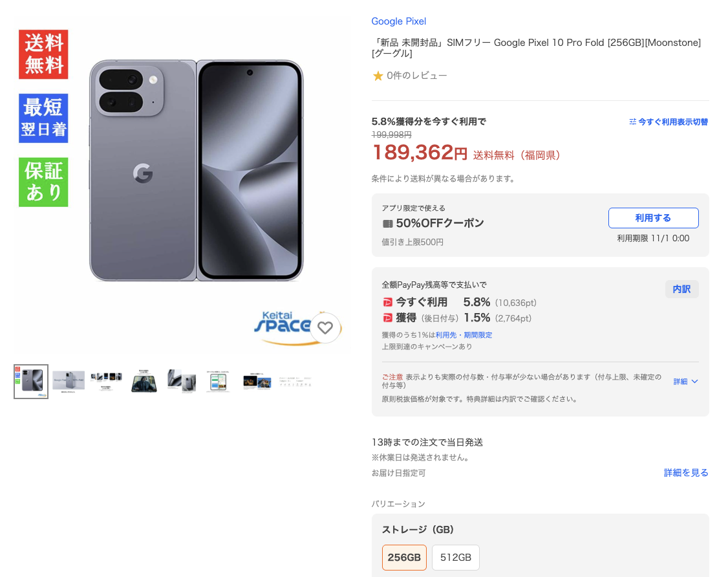
Task: Click the display switch sliders icon
Action: (632, 122)
